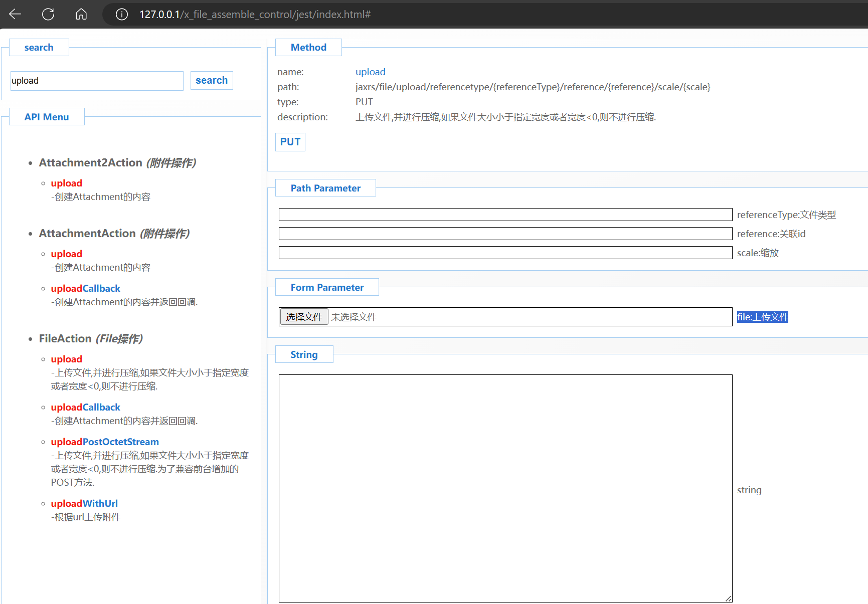Open upload under FileAction
The width and height of the screenshot is (868, 604).
(x=66, y=359)
